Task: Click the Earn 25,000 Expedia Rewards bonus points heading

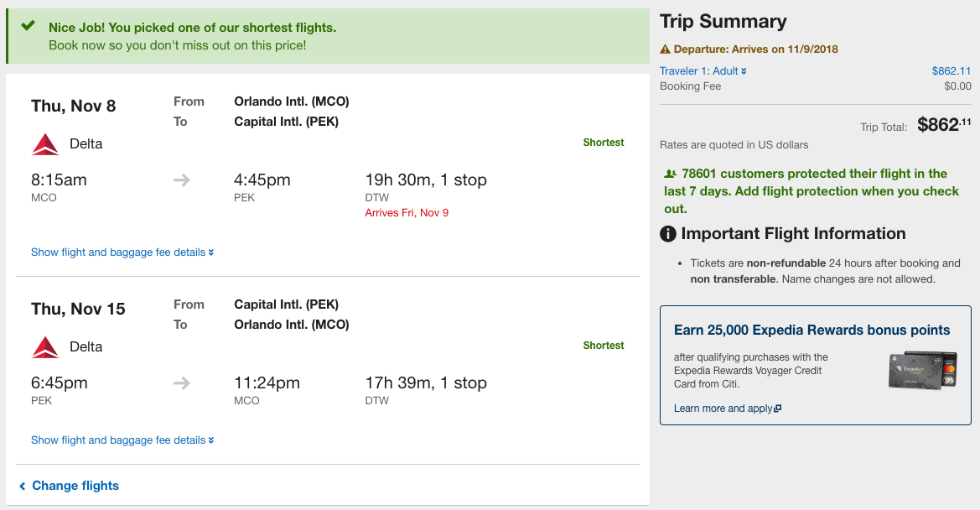Action: click(811, 330)
